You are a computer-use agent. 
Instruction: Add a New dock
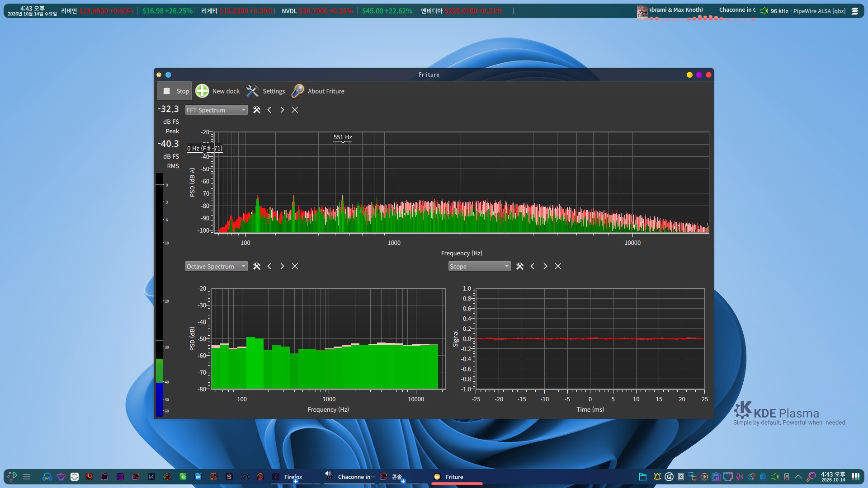218,91
